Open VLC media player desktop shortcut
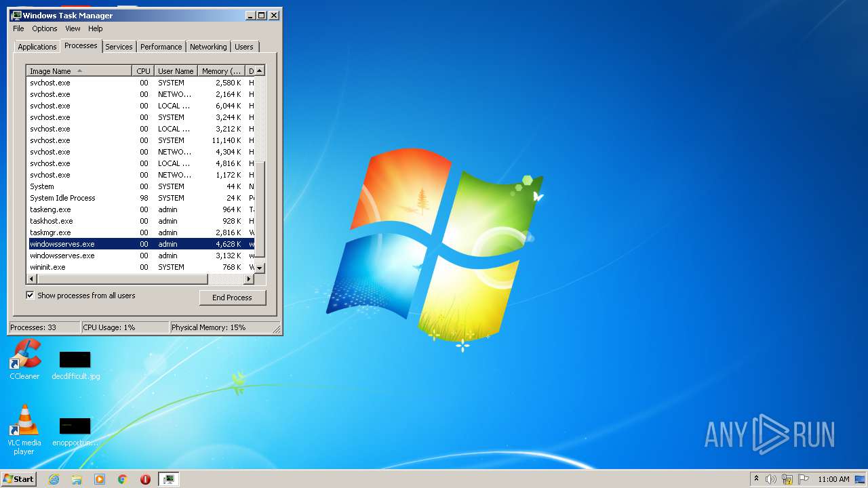Viewport: 868px width, 488px height. point(24,430)
